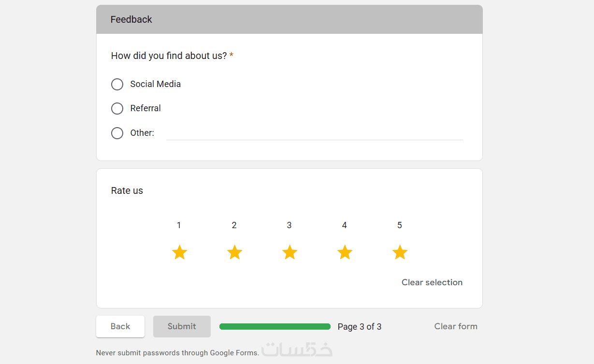
Task: Click the Never submit passwords notice
Action: click(177, 353)
